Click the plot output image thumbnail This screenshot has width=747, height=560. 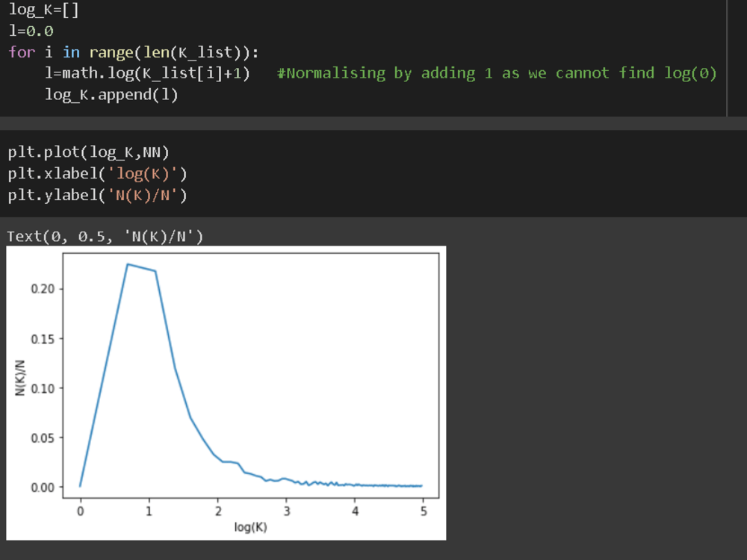pyautogui.click(x=224, y=392)
